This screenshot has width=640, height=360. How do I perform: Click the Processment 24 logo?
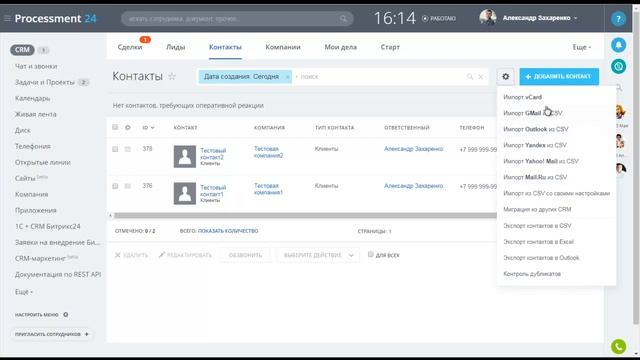56,18
